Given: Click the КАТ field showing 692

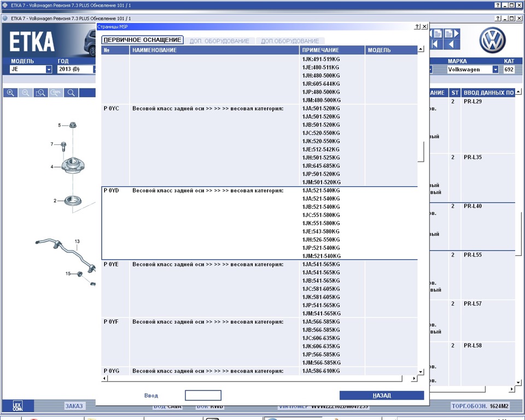Looking at the screenshot, I should click(x=509, y=69).
